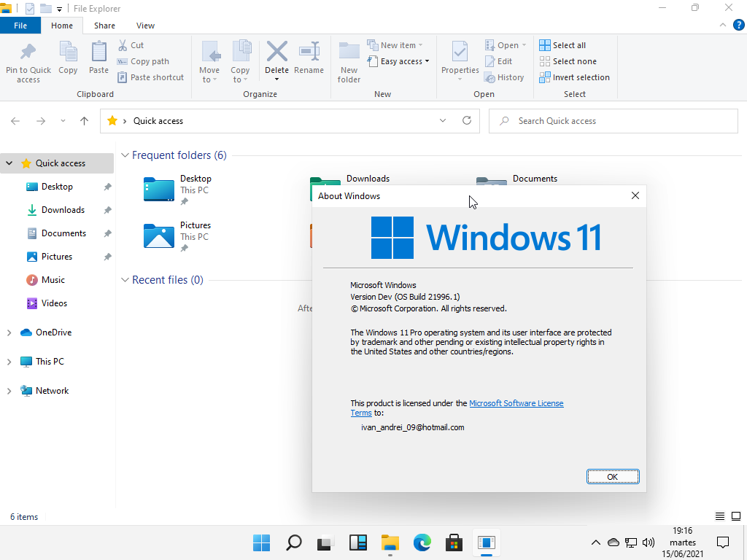Switch to the Share tab
This screenshot has height=560, width=747.
(104, 26)
